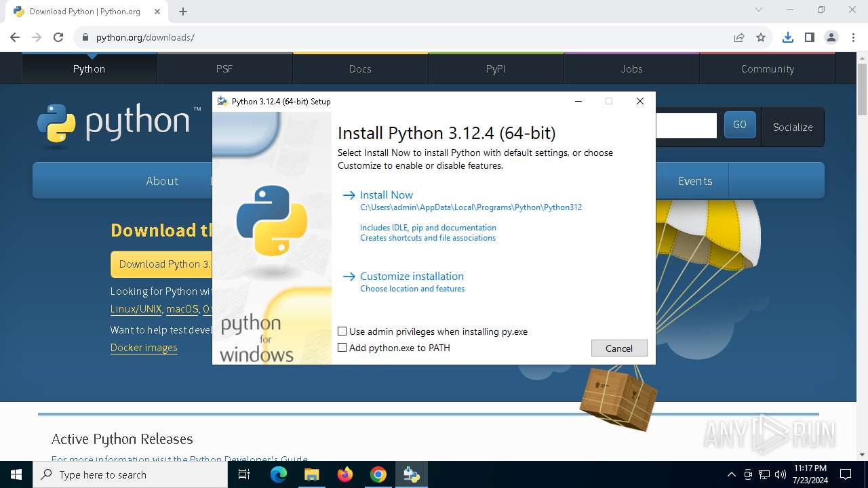Image resolution: width=868 pixels, height=488 pixels.
Task: Close the Python Setup dialog
Action: [639, 101]
